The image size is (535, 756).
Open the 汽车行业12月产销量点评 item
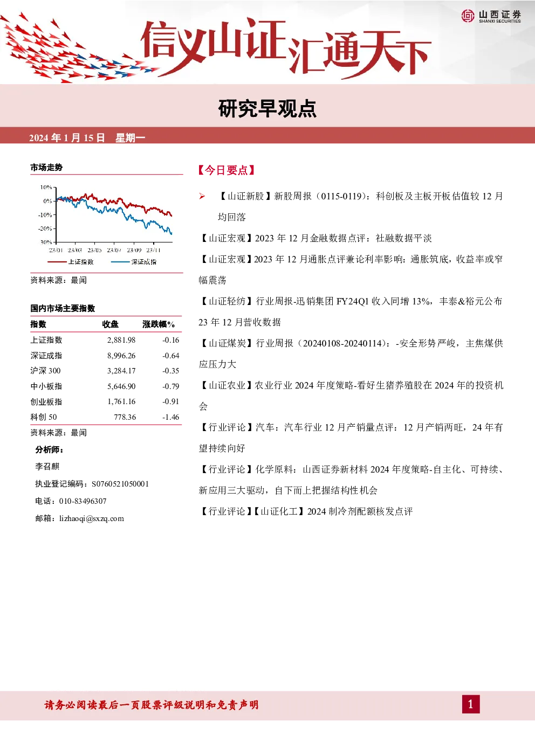[x=351, y=438]
